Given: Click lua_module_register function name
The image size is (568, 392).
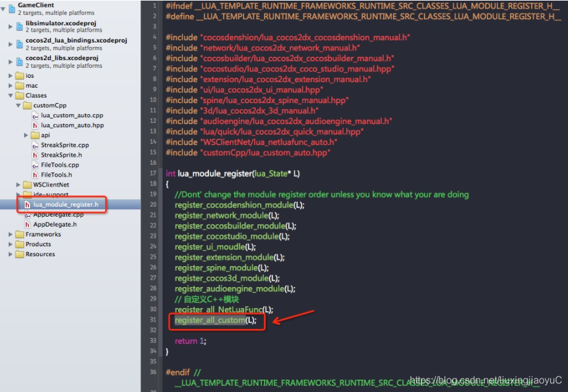Looking at the screenshot, I should pos(215,173).
